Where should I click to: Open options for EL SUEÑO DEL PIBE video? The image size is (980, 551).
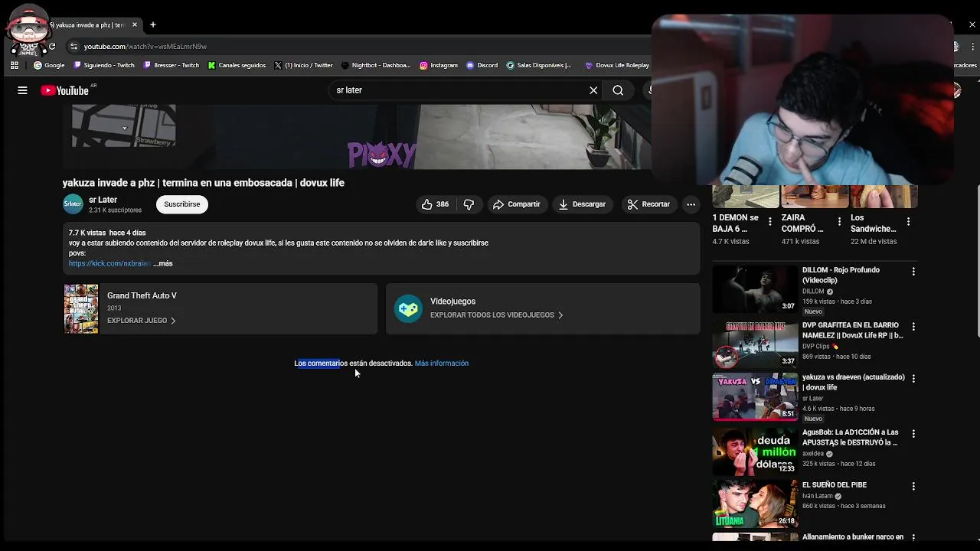[913, 486]
